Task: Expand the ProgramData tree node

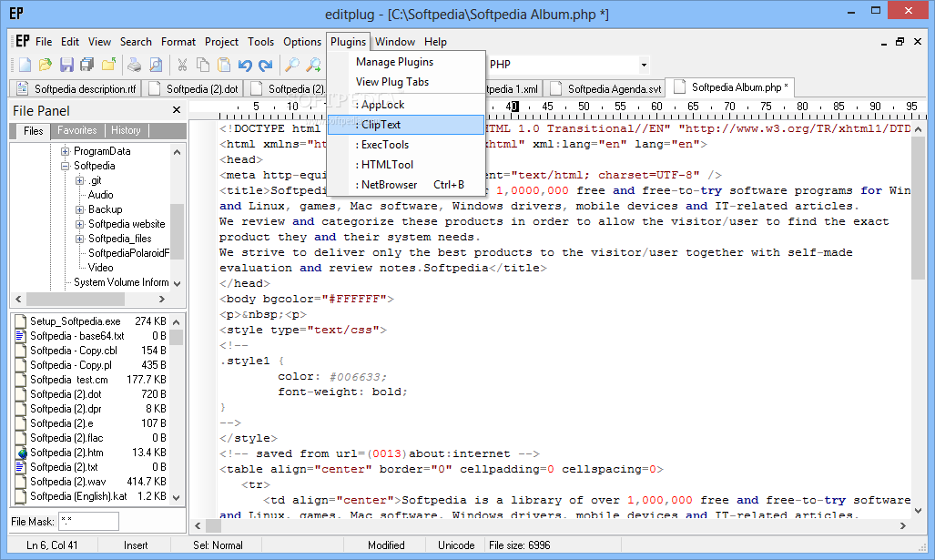Action: point(65,151)
